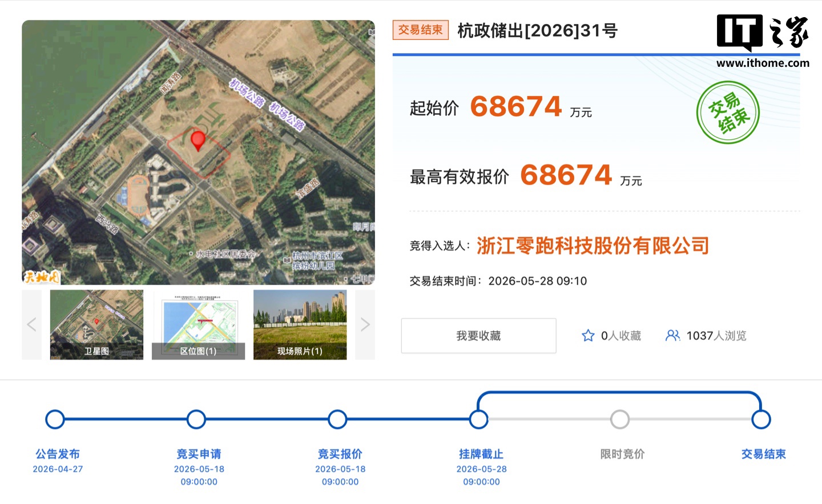Click the main satellite map image
The image size is (822, 504).
click(x=198, y=152)
